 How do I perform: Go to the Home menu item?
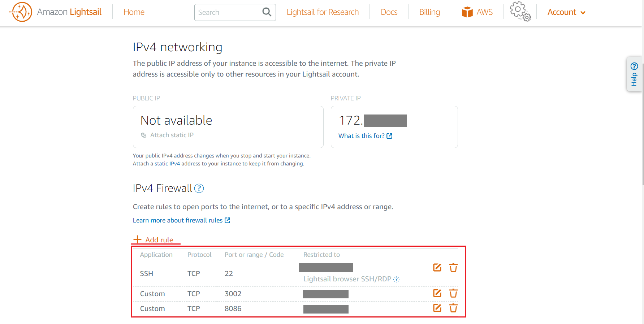(x=134, y=12)
